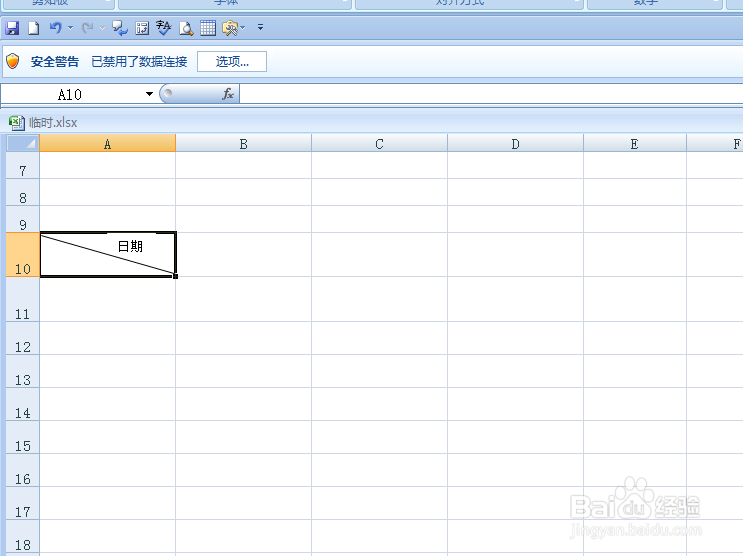743x556 pixels.
Task: Click the greyed Redo arrow icon
Action: (x=87, y=28)
